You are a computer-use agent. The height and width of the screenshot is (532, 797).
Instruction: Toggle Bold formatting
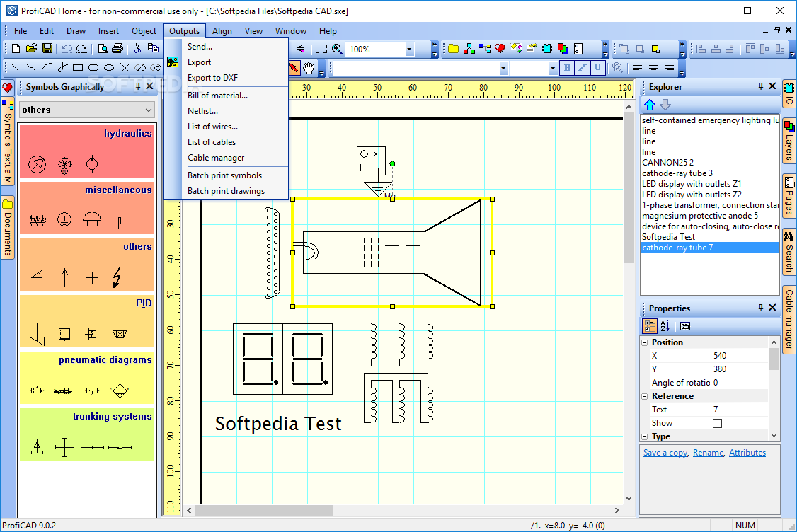(x=567, y=68)
